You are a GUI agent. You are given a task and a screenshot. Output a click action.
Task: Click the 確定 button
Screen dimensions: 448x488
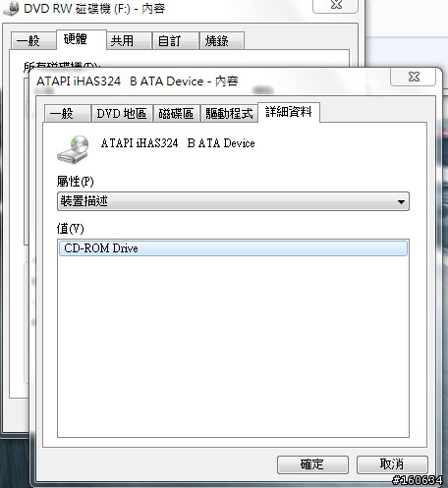point(312,464)
